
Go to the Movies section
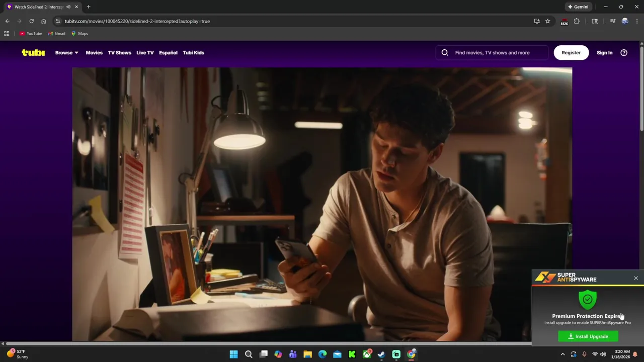point(94,52)
